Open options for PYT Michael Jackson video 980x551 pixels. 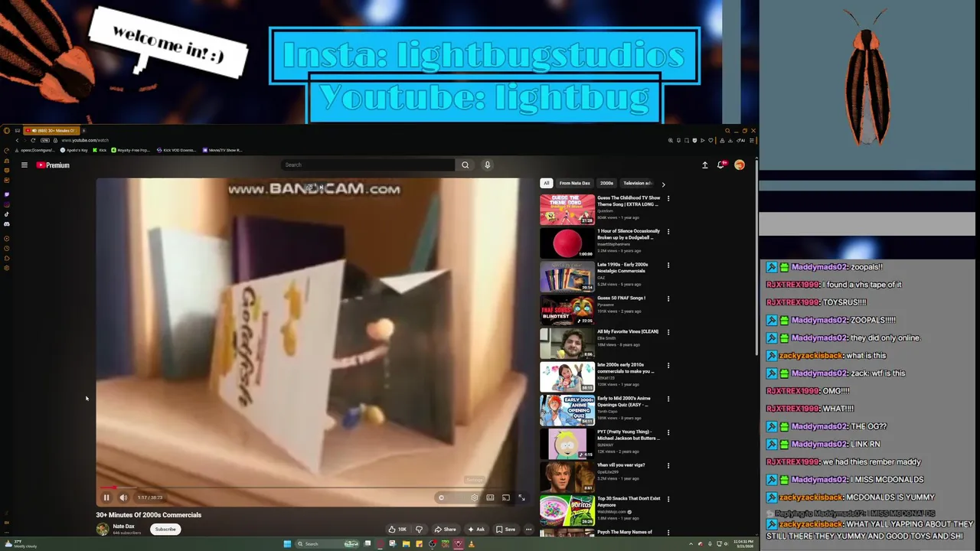668,432
